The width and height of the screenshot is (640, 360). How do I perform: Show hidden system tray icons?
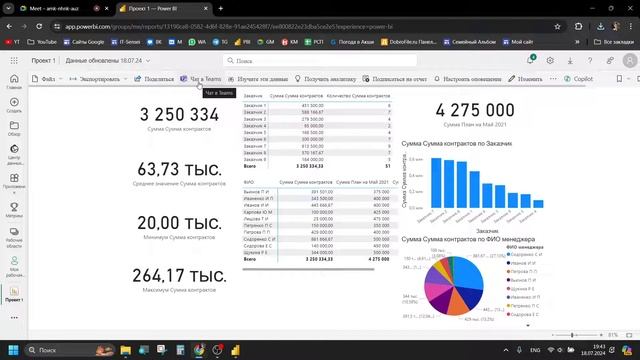[506, 350]
